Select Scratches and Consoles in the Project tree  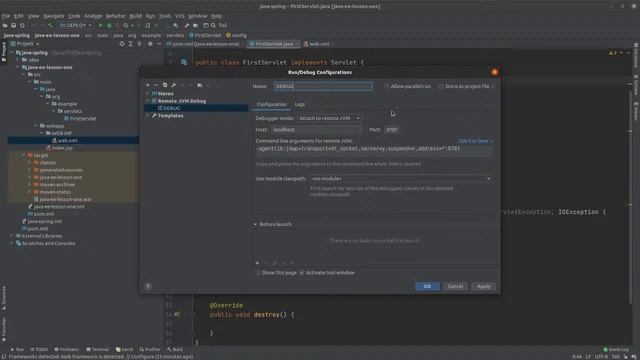pos(48,244)
